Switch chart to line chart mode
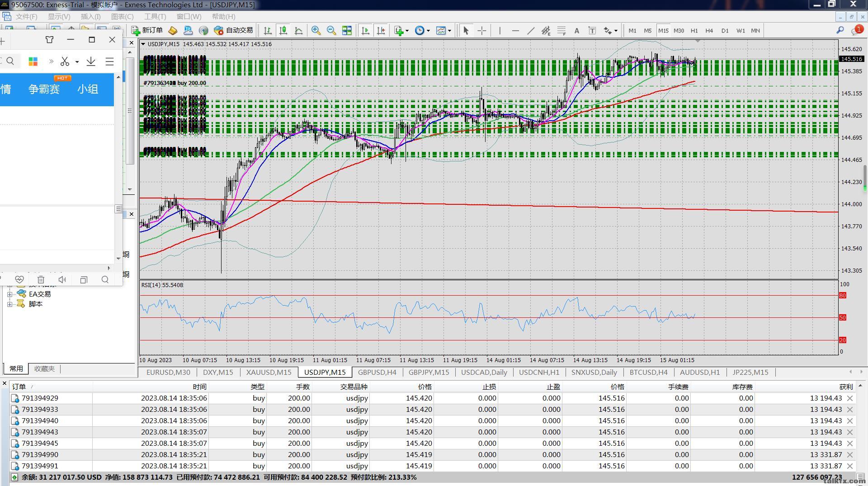This screenshot has height=486, width=868. click(x=298, y=30)
